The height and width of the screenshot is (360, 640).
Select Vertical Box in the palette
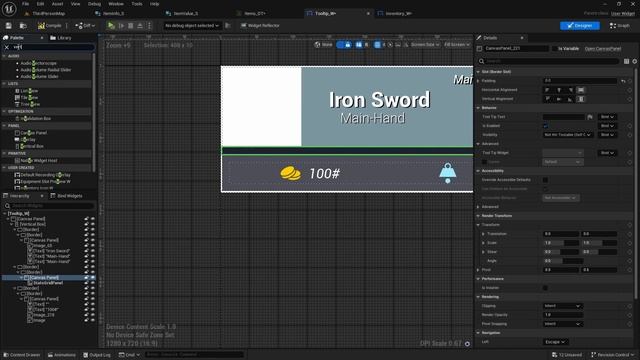(x=29, y=146)
